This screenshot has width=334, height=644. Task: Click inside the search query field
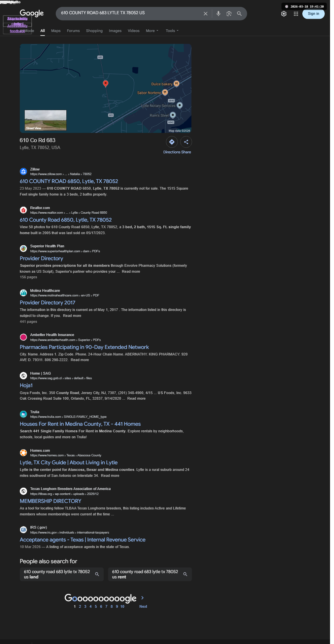pos(130,13)
